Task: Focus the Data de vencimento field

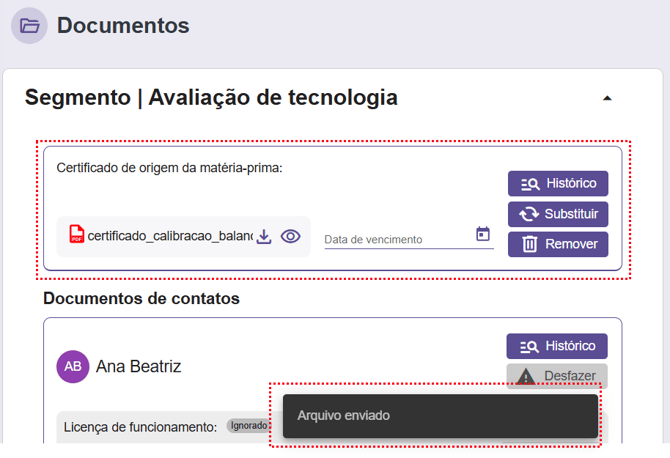Action: click(x=395, y=239)
